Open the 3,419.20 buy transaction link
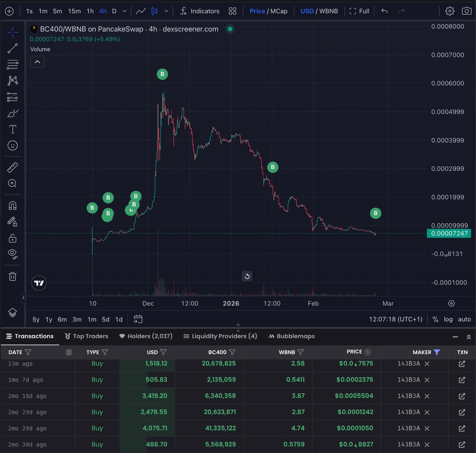The width and height of the screenshot is (476, 453). point(462,396)
